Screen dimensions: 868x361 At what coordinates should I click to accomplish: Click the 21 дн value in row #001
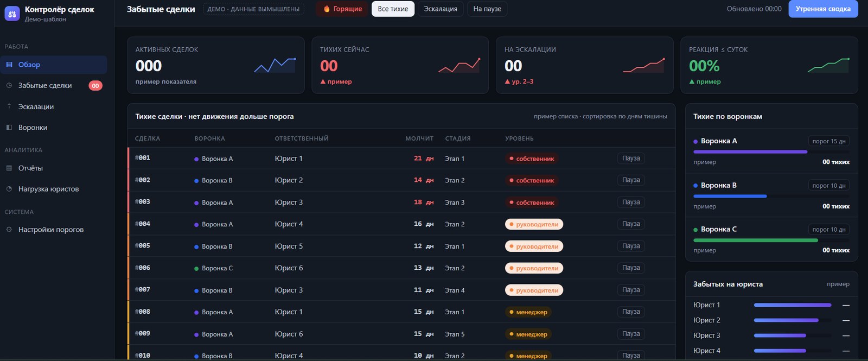click(424, 159)
